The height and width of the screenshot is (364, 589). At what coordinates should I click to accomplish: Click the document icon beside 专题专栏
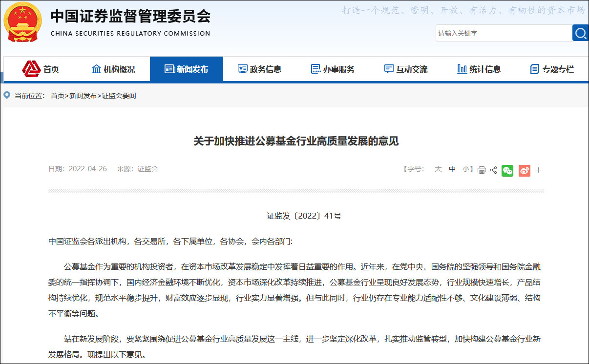[x=535, y=69]
